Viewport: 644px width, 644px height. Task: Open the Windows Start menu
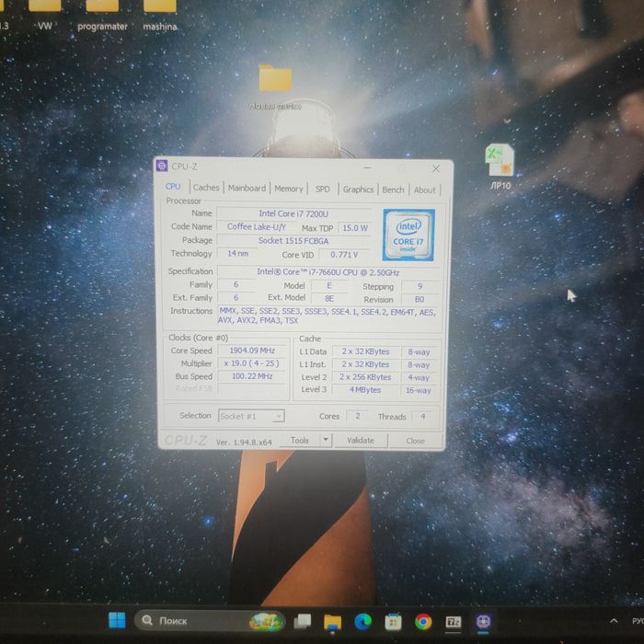click(117, 620)
